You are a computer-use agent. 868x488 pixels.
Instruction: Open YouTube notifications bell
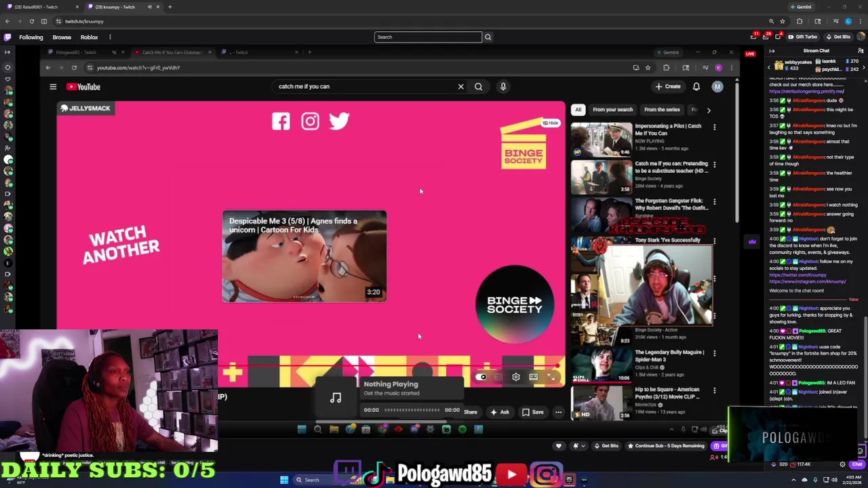[x=696, y=87]
